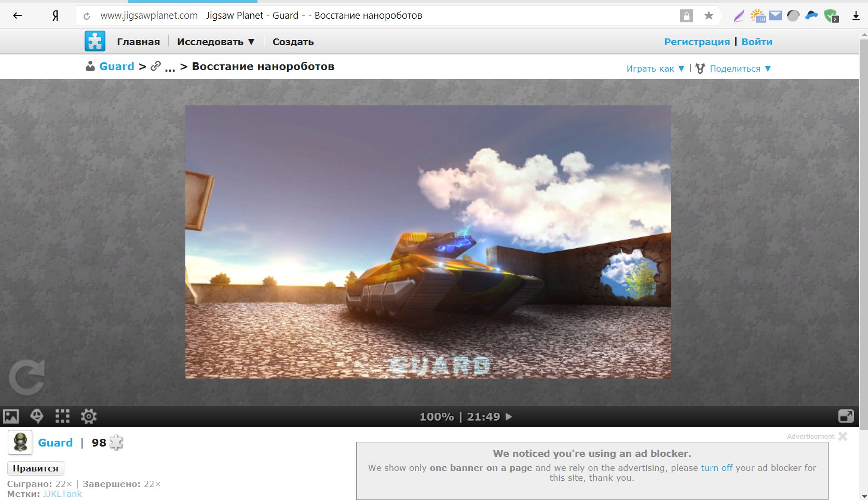This screenshot has width=868, height=500.
Task: Show the puzzle preview image icon
Action: [11, 416]
